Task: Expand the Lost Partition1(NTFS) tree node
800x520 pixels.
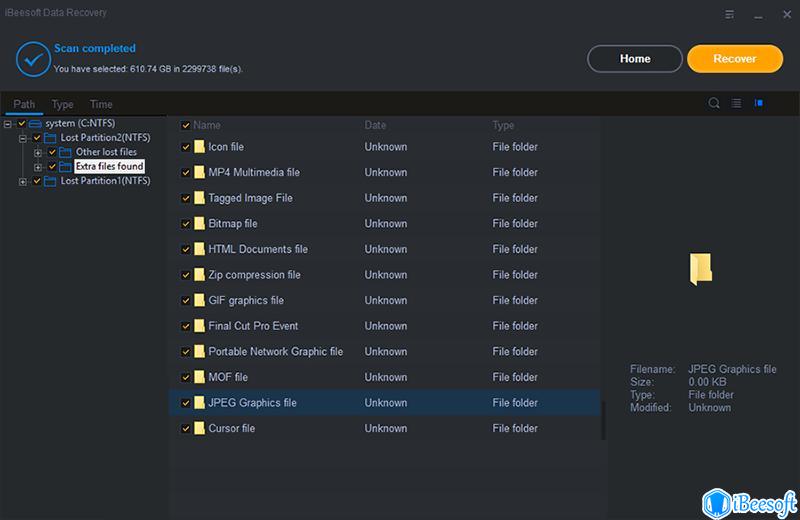Action: tap(23, 181)
